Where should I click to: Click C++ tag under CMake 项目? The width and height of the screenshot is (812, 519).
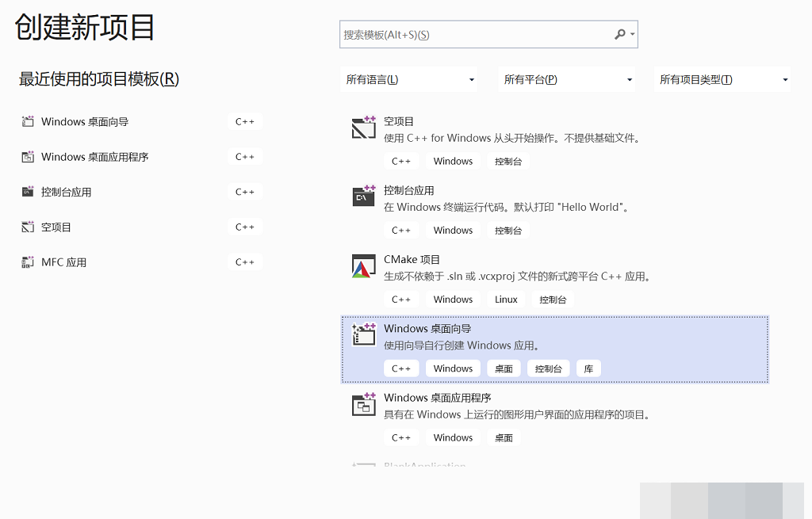pyautogui.click(x=401, y=299)
